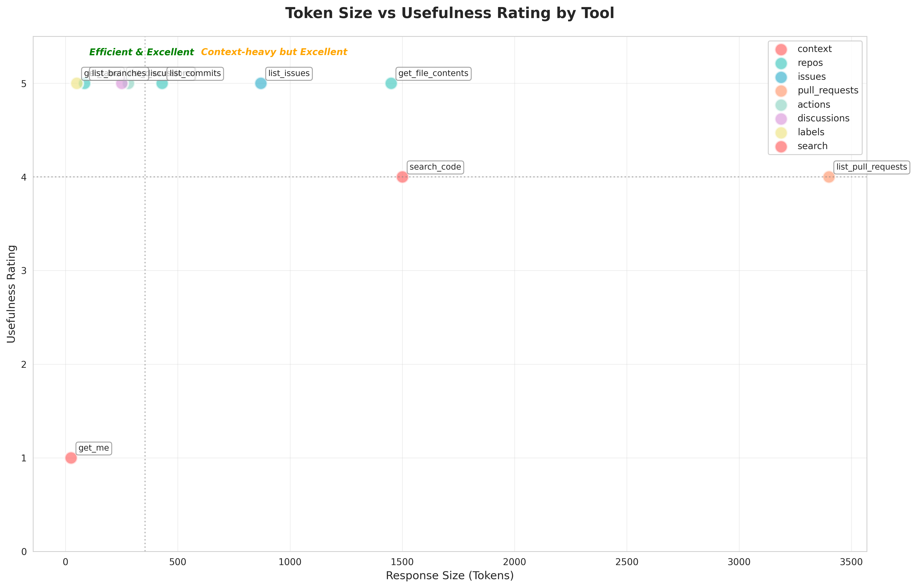Select the repos legend entry text
This screenshot has height=588, width=914.
coord(810,63)
